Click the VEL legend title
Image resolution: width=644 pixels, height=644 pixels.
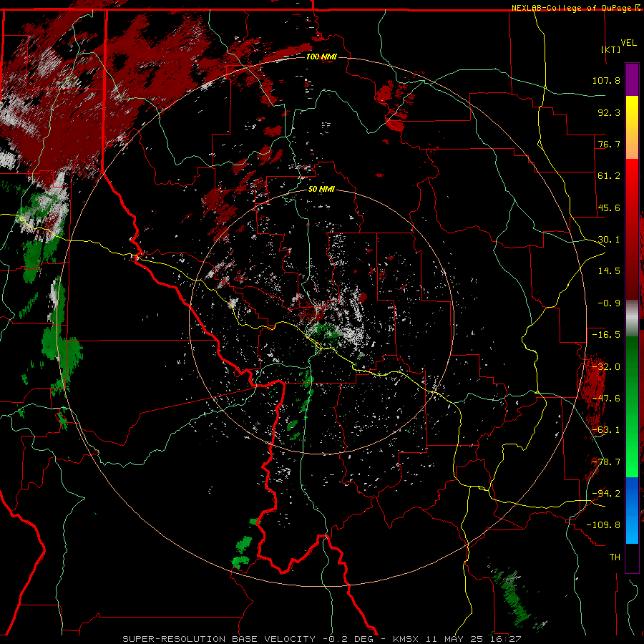click(x=628, y=43)
